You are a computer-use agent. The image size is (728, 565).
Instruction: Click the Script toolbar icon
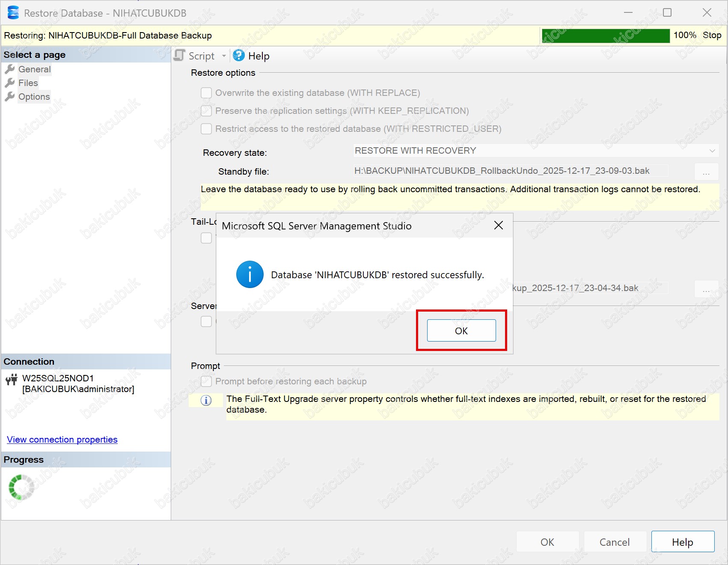click(180, 56)
